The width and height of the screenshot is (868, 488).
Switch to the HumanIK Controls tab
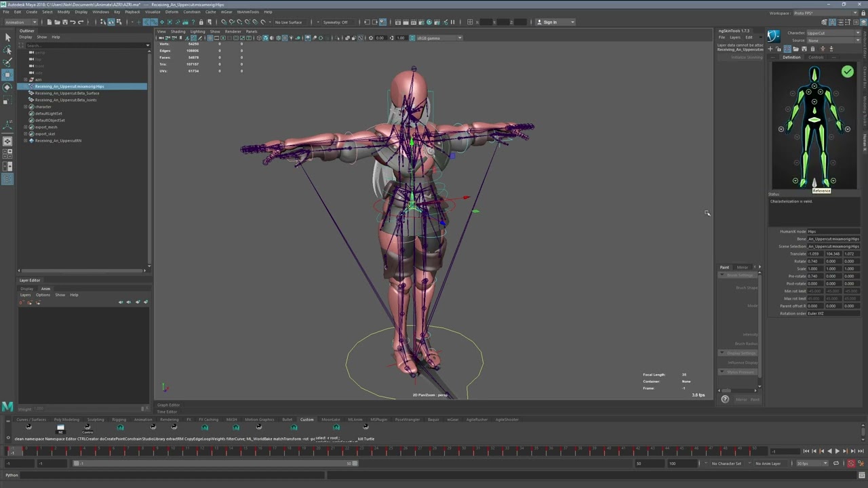[816, 57]
